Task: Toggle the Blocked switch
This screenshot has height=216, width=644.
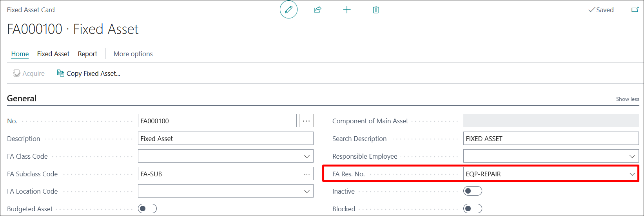Action: 472,209
